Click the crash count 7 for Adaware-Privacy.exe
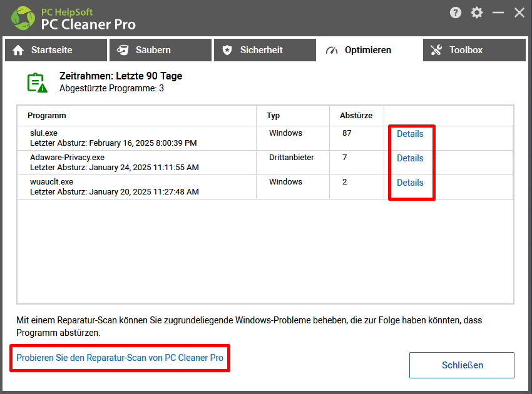The height and width of the screenshot is (394, 532). [x=344, y=158]
